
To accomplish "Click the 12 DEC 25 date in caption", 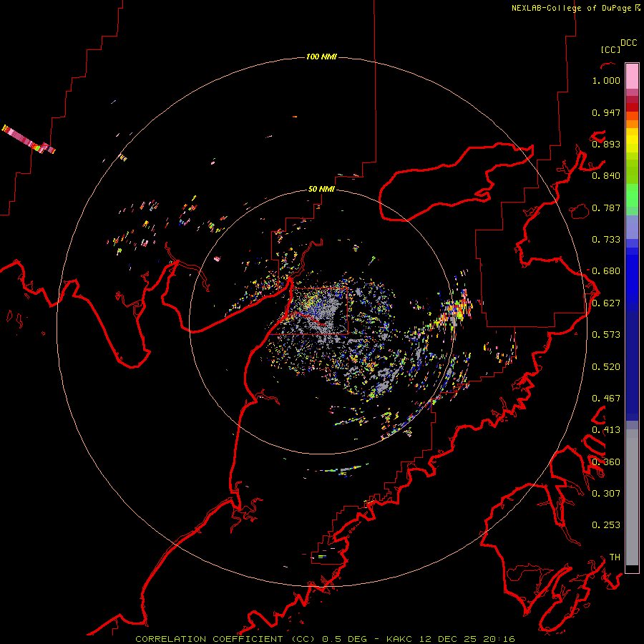I will click(449, 639).
